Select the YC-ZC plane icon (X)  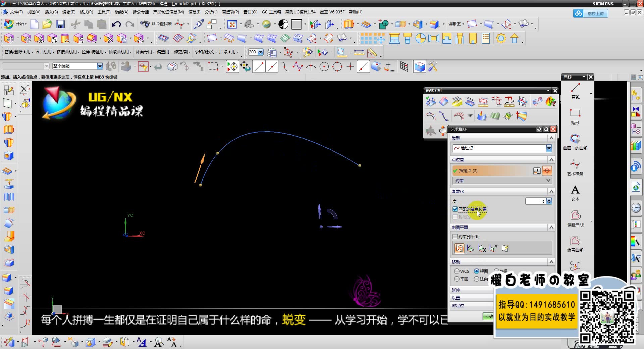pyautogui.click(x=482, y=248)
